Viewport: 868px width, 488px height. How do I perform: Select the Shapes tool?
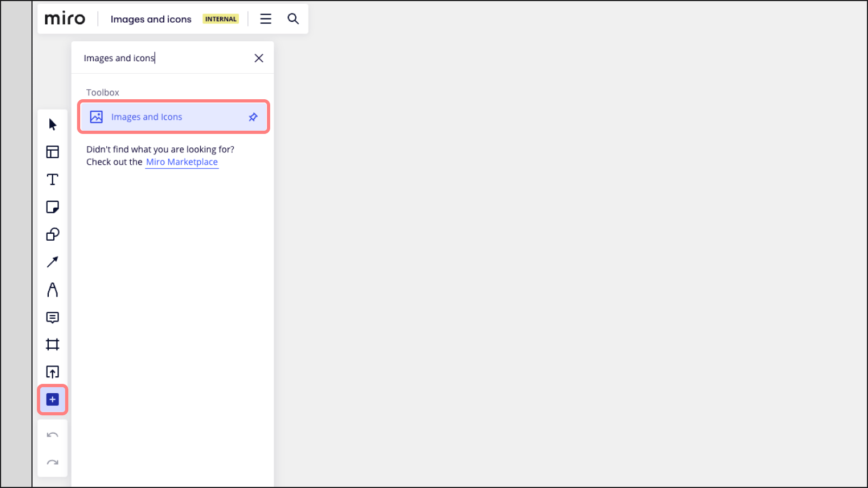click(x=53, y=234)
